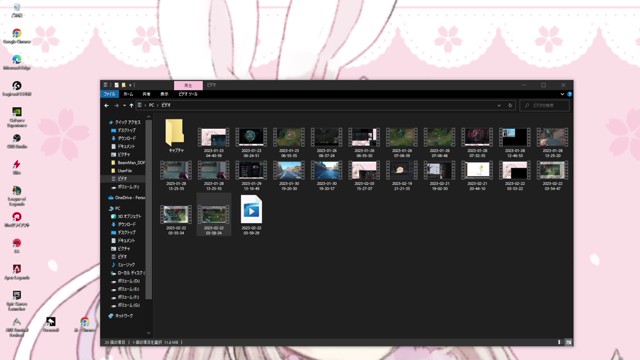Select video 2023-01-30 19-20-30

point(289,176)
